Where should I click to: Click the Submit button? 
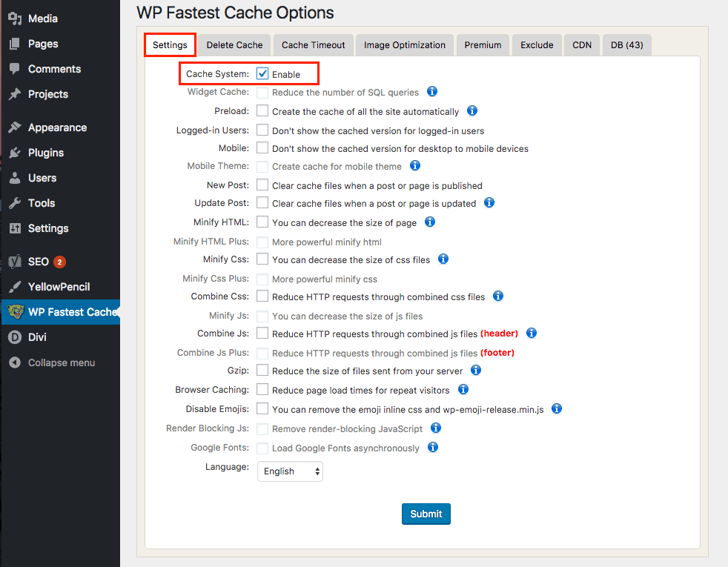tap(426, 514)
